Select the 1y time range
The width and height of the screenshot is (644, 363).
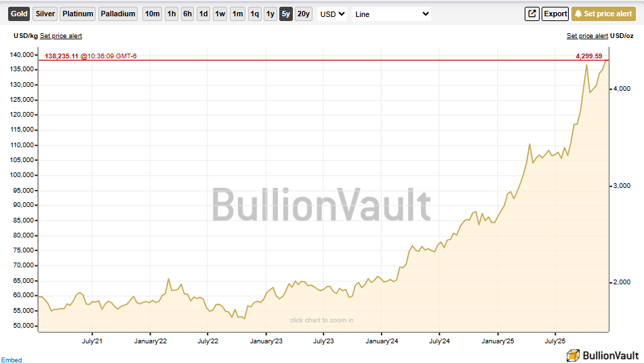(x=270, y=14)
